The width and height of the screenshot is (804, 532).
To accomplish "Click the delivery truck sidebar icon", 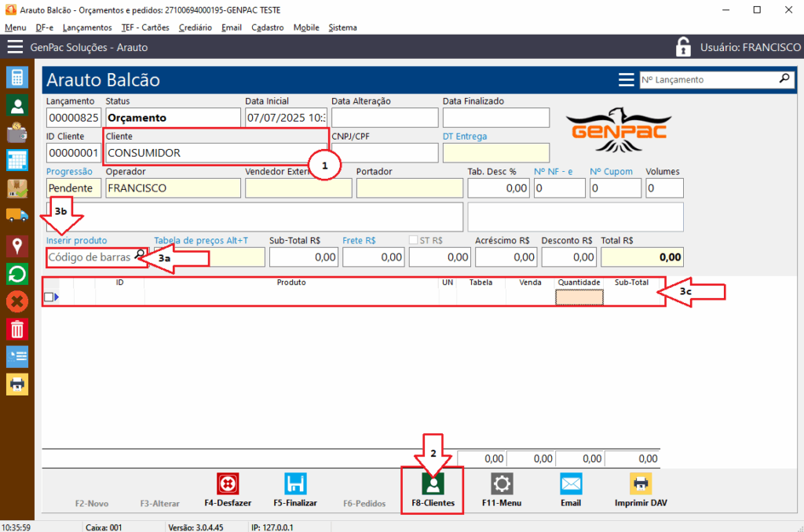I will click(17, 215).
